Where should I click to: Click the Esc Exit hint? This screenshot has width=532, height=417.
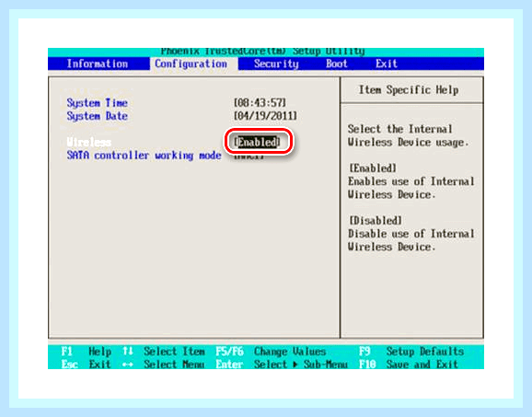click(87, 365)
